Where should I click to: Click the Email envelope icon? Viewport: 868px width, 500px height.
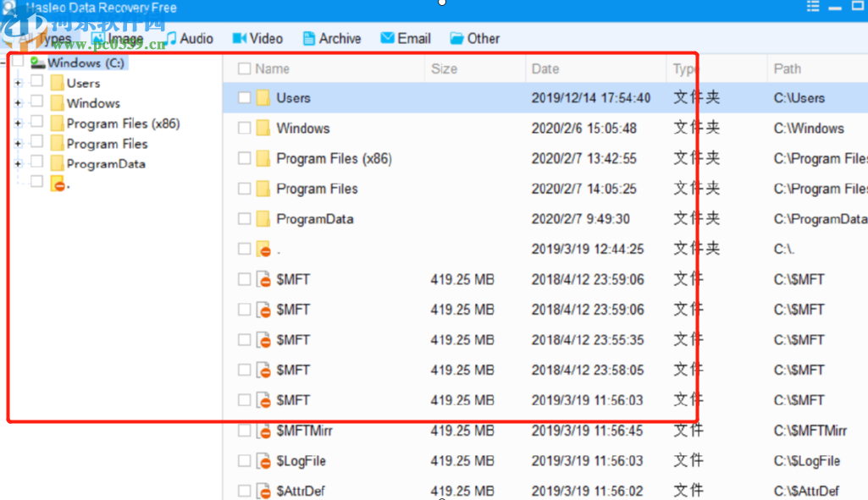[x=388, y=37]
